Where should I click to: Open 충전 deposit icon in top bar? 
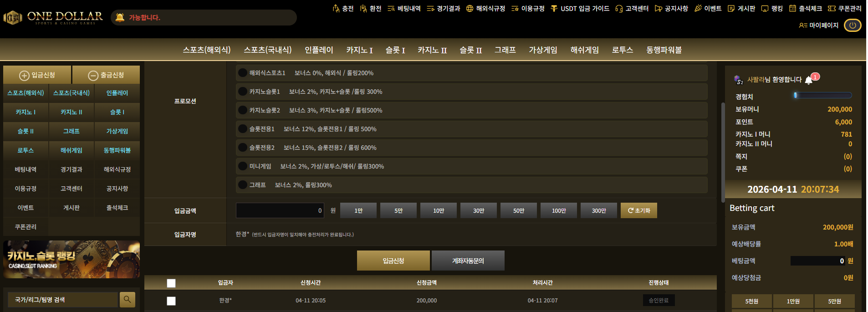coord(336,8)
